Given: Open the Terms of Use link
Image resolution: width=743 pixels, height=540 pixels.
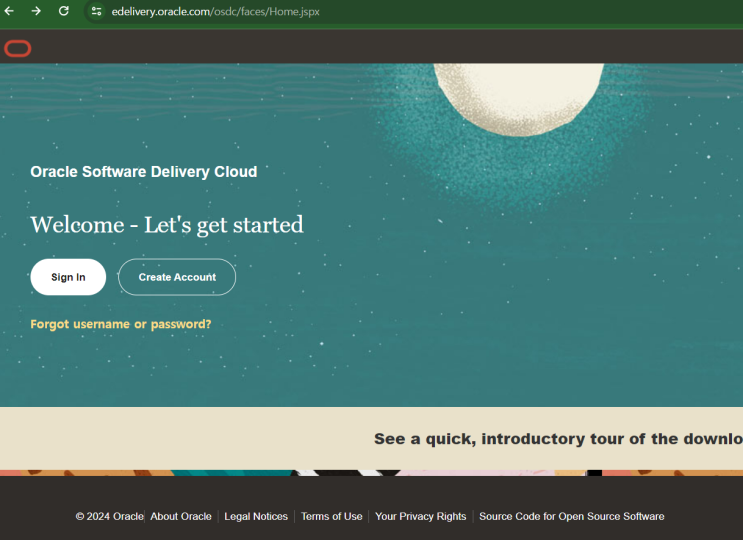Looking at the screenshot, I should [332, 516].
